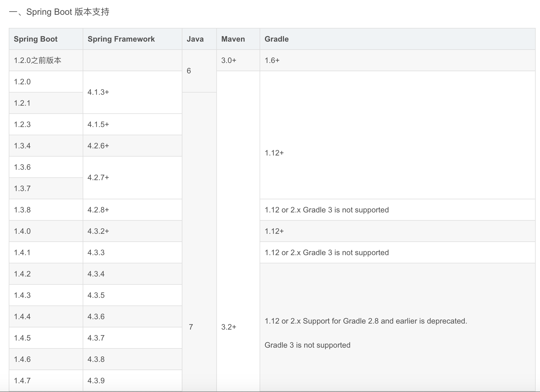540x392 pixels.
Task: Click the Spring Framework '4.1.5+' cell
Action: (x=133, y=124)
